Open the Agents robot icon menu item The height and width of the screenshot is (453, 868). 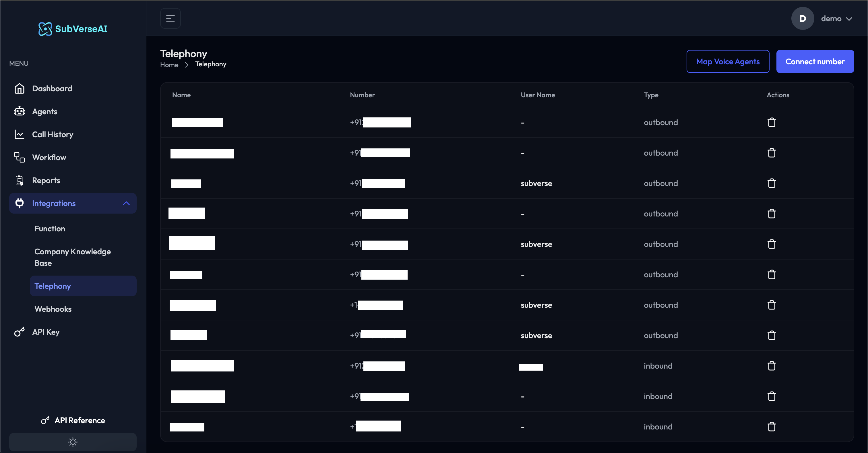coord(20,111)
